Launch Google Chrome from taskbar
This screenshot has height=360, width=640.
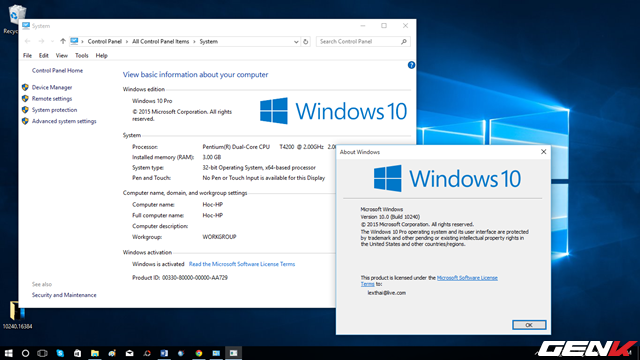pyautogui.click(x=199, y=353)
